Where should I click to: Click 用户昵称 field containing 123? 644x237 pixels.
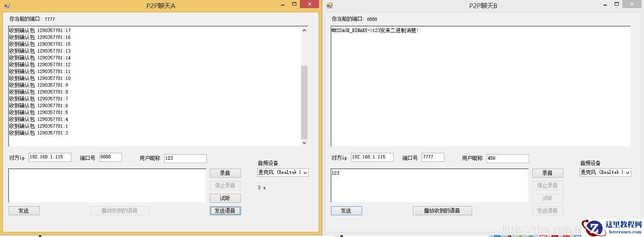185,158
